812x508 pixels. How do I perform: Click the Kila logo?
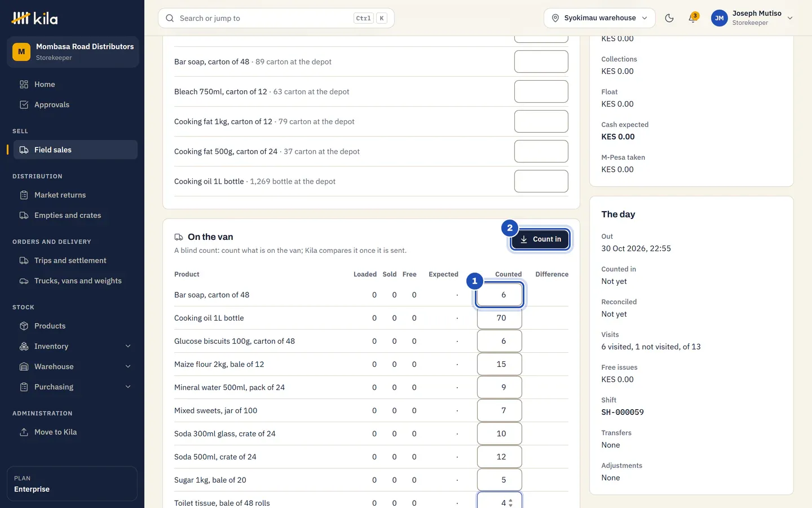34,18
